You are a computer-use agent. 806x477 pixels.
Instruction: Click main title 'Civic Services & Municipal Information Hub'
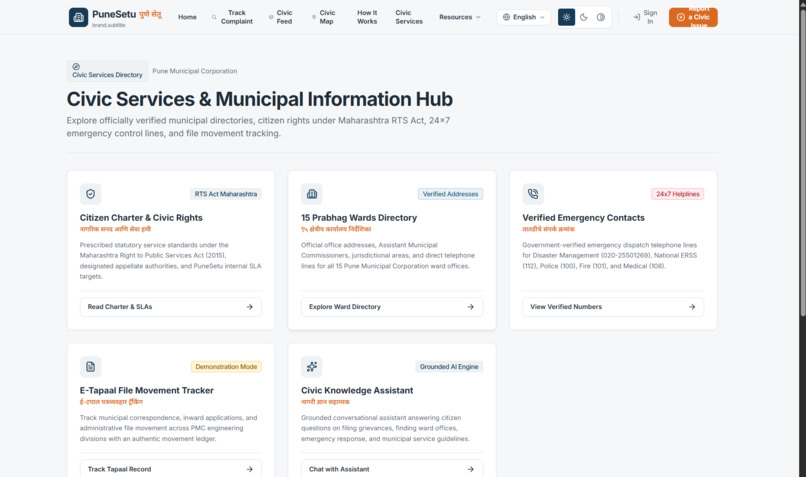[x=260, y=99]
